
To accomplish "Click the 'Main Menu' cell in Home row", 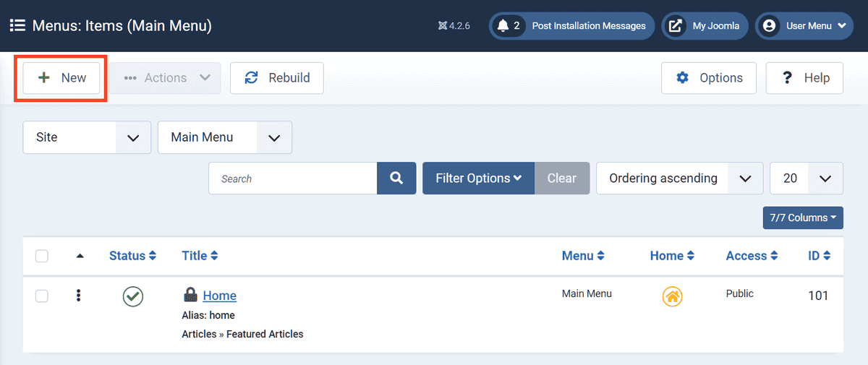I will [587, 293].
